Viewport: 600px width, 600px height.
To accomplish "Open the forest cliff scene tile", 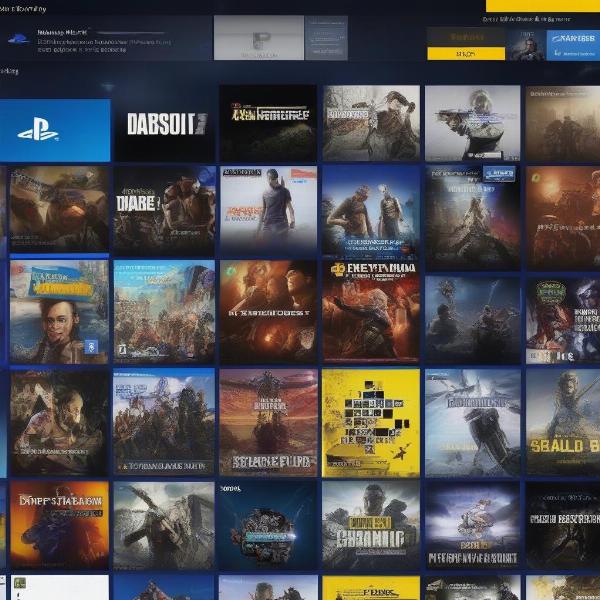I will point(164,422).
